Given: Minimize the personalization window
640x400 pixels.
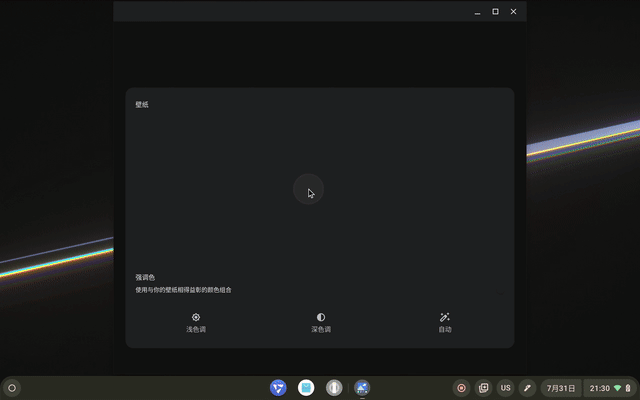Looking at the screenshot, I should 477,12.
